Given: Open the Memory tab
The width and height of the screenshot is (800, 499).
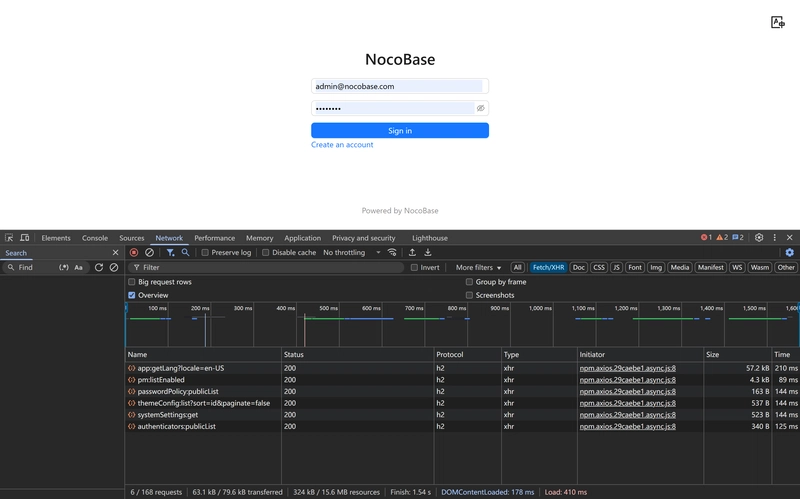Looking at the screenshot, I should [260, 238].
